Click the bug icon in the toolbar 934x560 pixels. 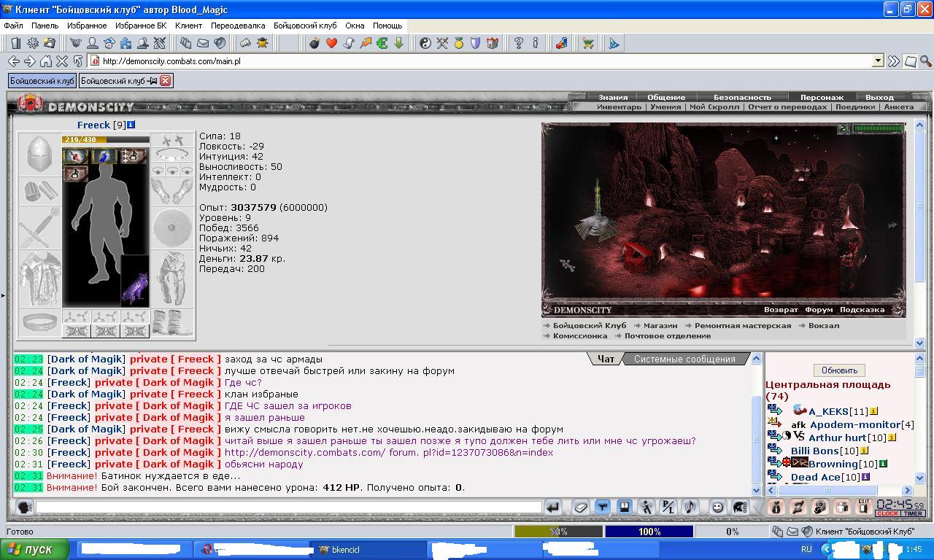click(262, 44)
